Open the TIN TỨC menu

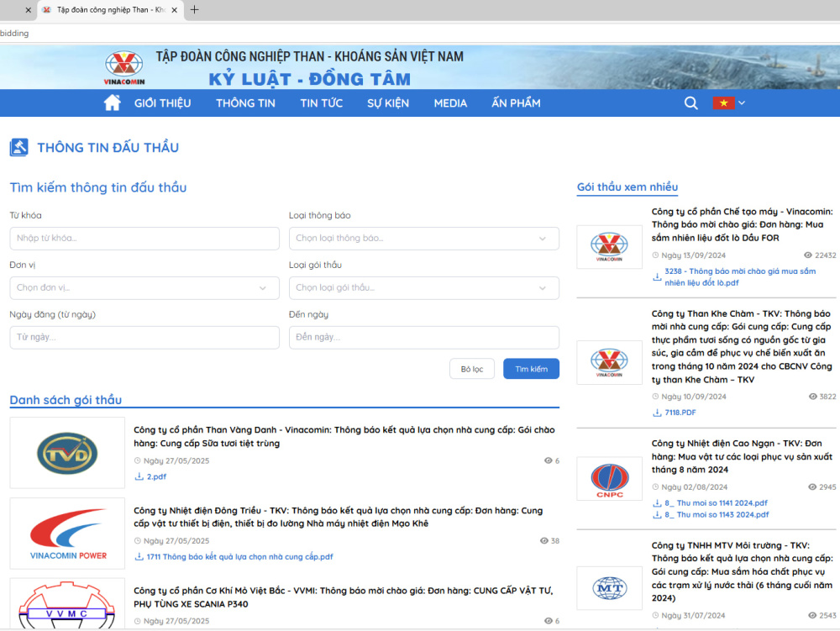tap(321, 103)
